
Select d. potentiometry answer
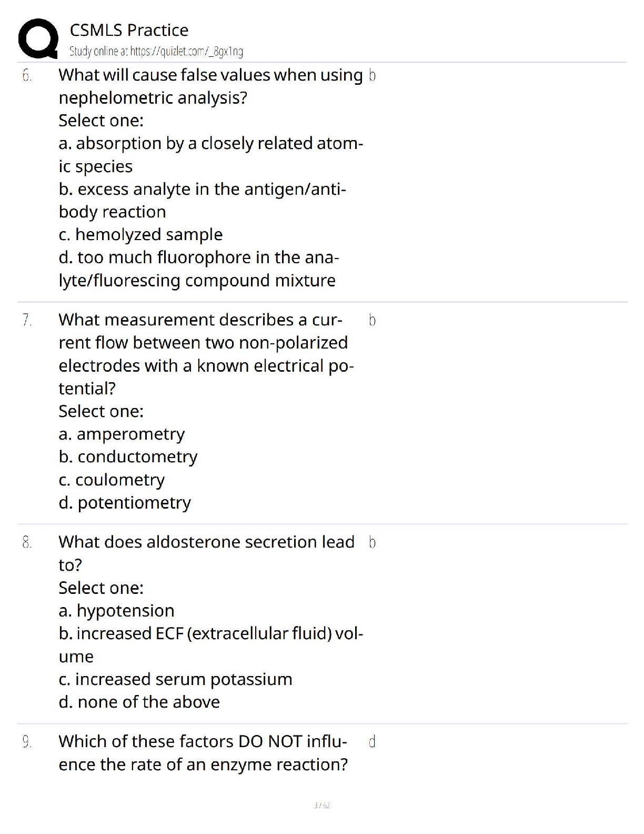tap(125, 502)
